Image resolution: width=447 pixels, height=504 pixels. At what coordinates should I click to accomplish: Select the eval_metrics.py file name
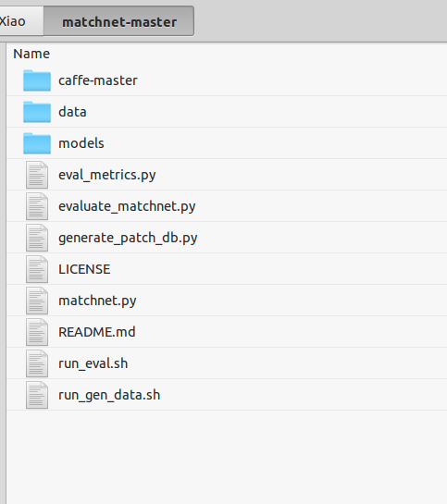click(x=107, y=175)
